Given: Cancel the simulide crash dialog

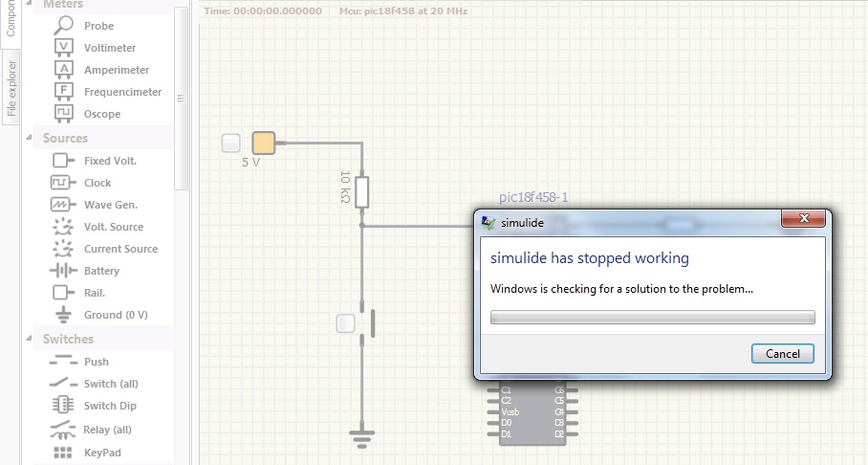Looking at the screenshot, I should (782, 354).
